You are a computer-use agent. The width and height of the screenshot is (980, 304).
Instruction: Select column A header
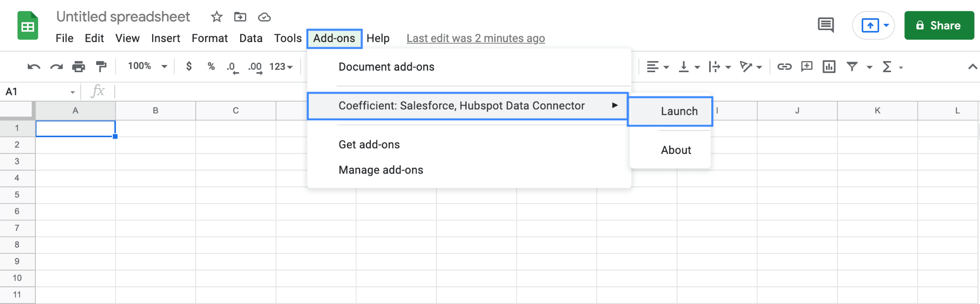[76, 110]
